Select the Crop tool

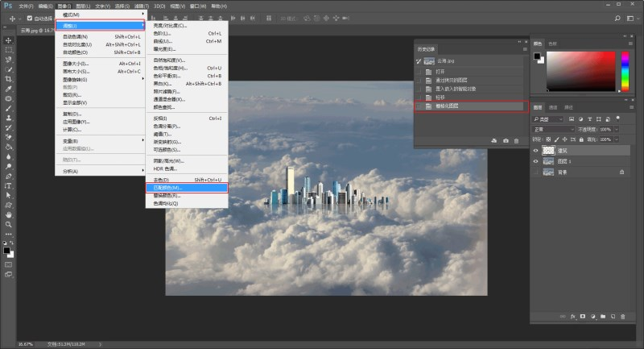8,79
